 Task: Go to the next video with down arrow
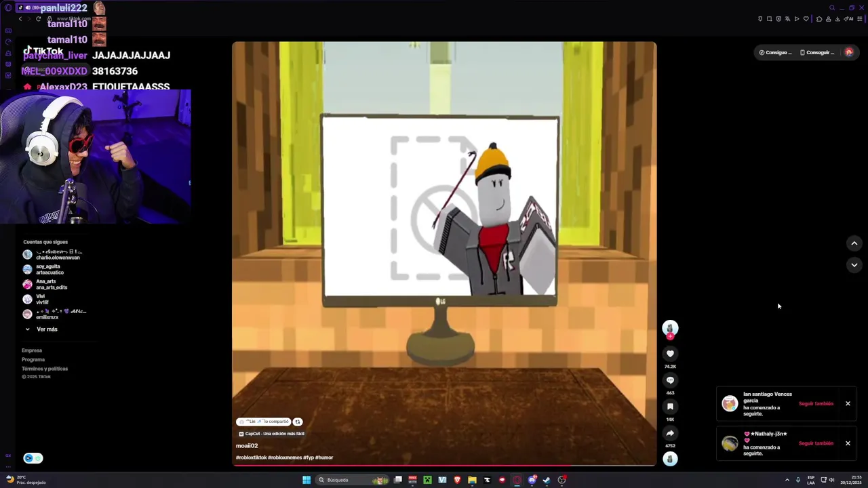click(854, 265)
